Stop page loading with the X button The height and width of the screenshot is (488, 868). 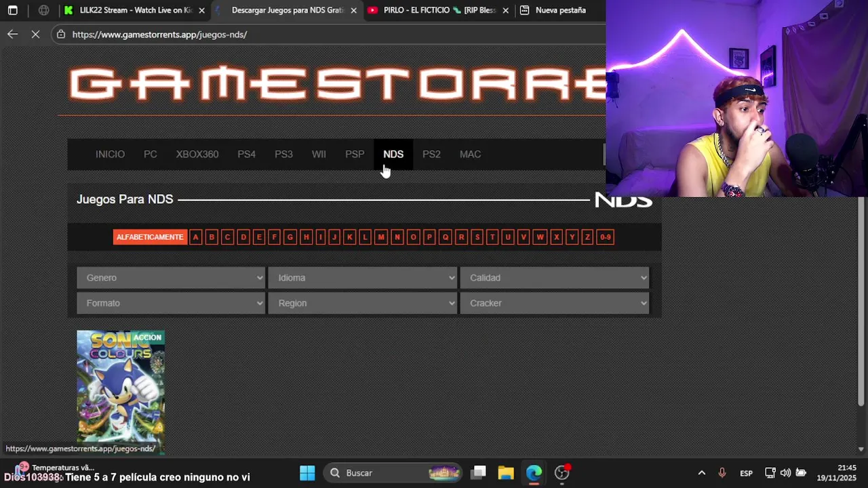click(x=35, y=34)
